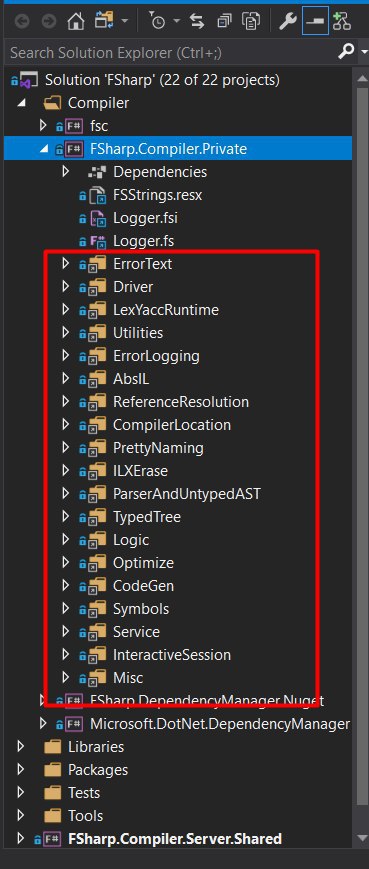This screenshot has height=869, width=369.
Task: Click the Logger.fsi file icon
Action: tap(97, 218)
